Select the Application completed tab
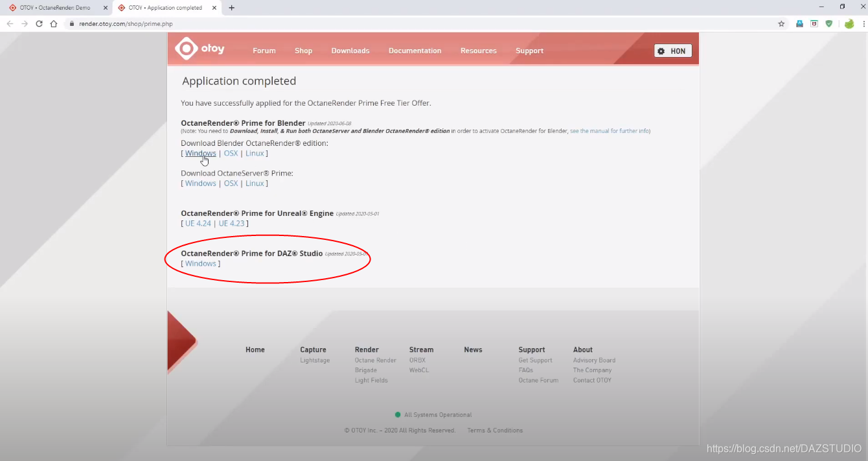This screenshot has width=868, height=461. pos(166,8)
